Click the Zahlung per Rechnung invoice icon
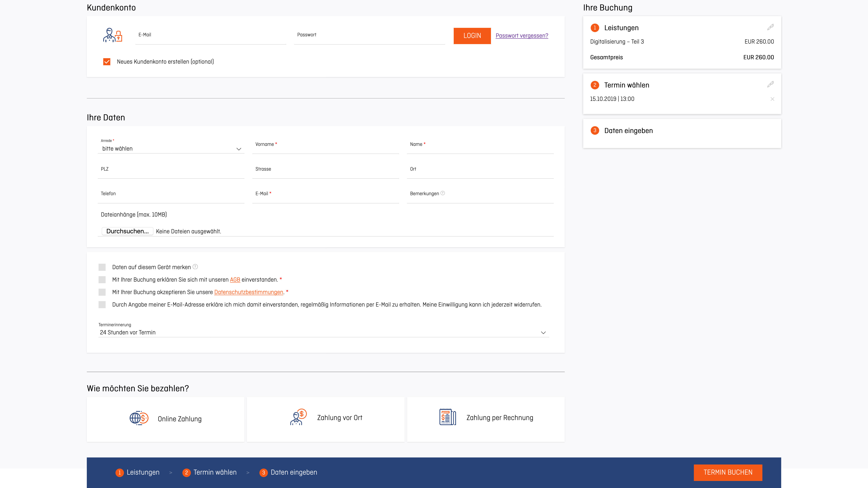 [x=448, y=417]
